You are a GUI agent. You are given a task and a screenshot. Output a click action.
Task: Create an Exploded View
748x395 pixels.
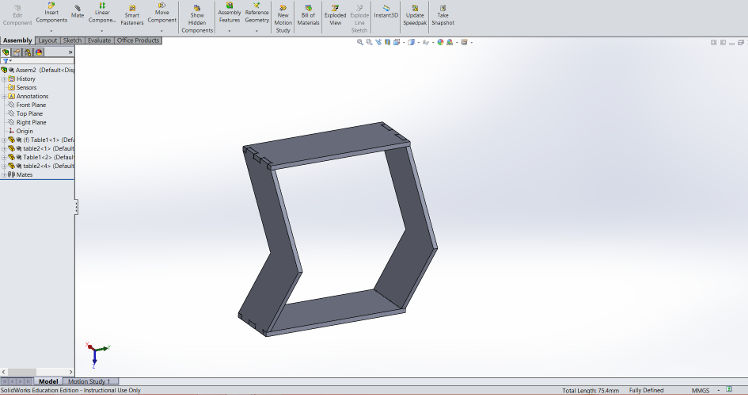coord(335,15)
